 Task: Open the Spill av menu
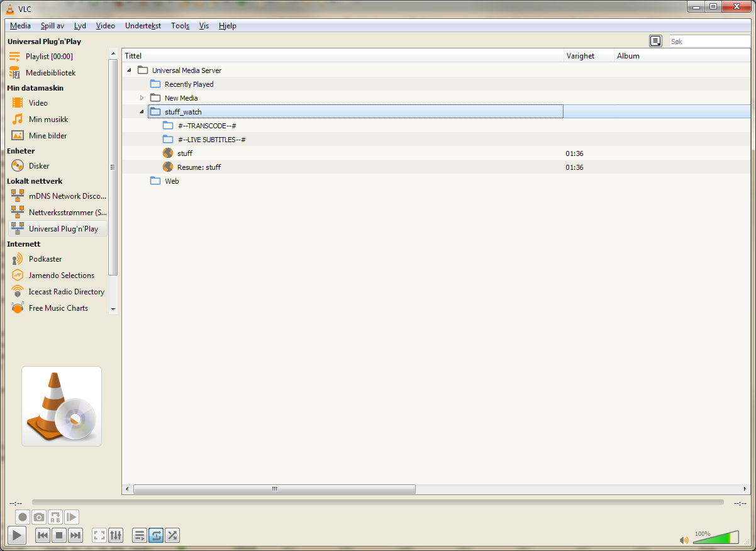pyautogui.click(x=52, y=26)
